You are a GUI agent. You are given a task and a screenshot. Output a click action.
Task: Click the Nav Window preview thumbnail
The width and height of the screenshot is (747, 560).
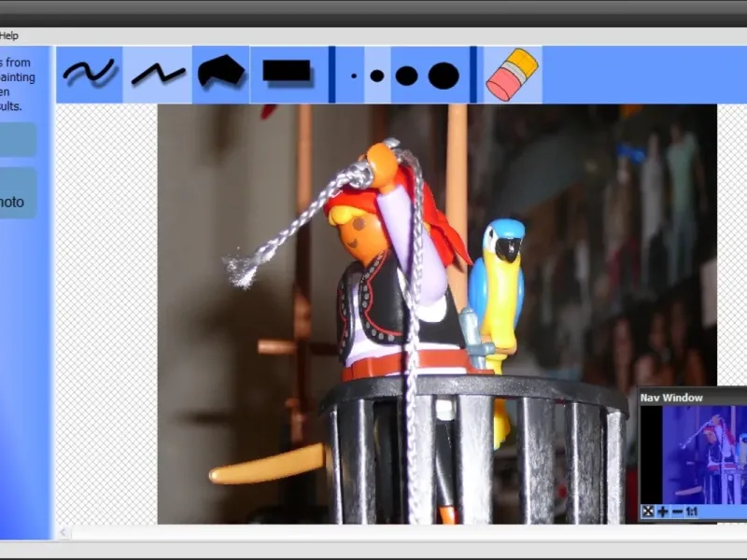coord(694,455)
